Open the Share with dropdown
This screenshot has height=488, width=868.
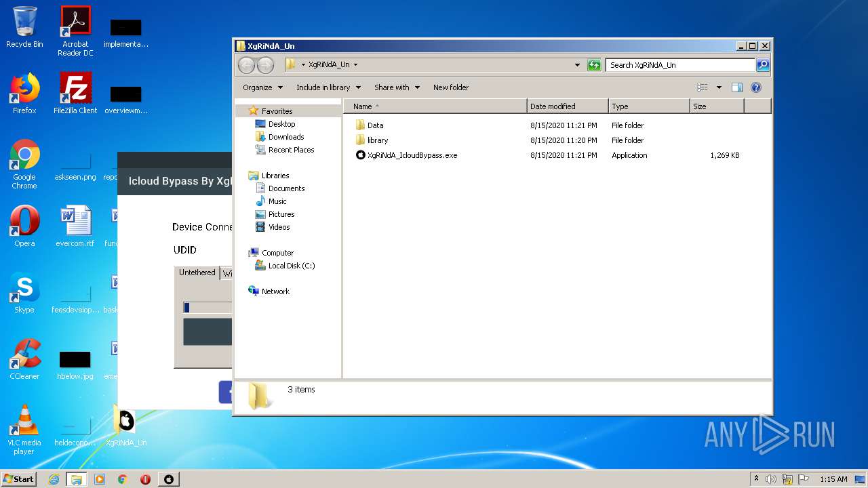pyautogui.click(x=397, y=87)
